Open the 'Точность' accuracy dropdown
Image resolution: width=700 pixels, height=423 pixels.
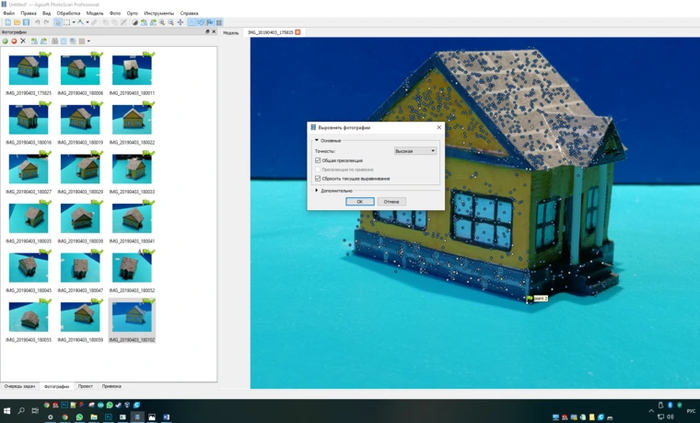pos(416,151)
